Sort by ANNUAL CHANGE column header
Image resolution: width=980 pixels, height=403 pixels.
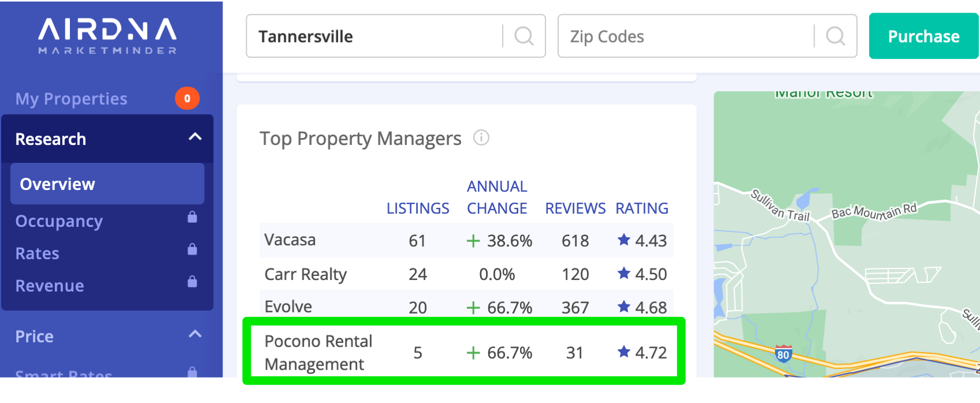point(497,197)
